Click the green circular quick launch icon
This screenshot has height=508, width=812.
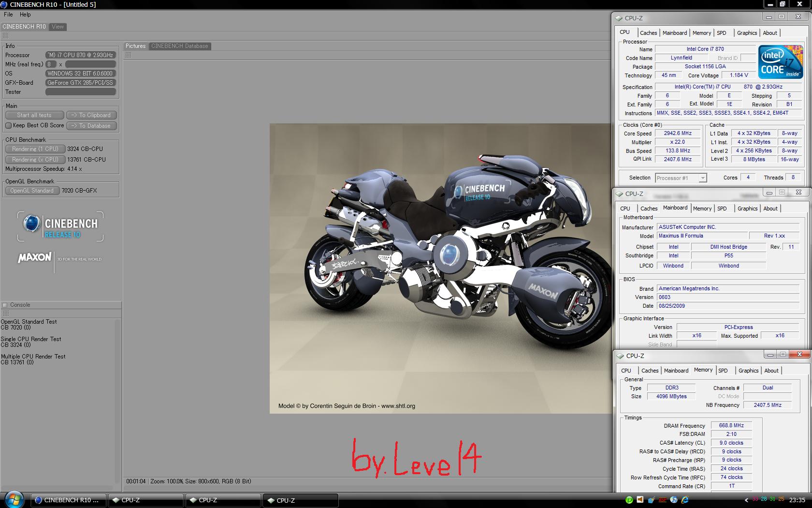pos(629,500)
